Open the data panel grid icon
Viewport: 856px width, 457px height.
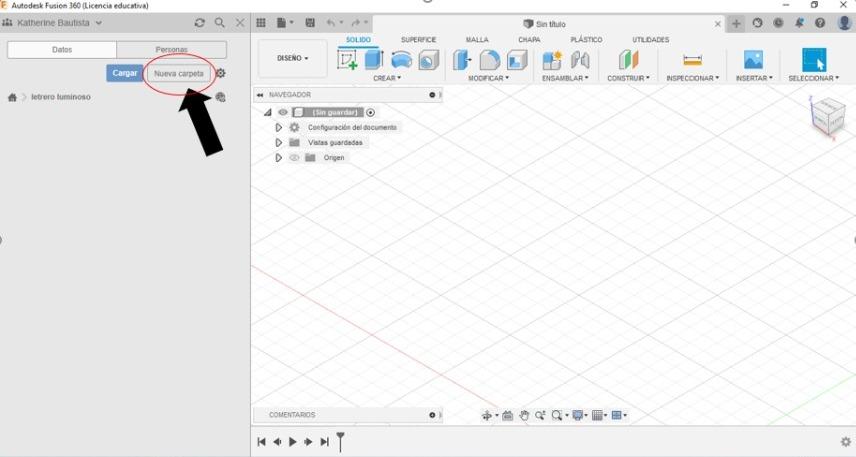pyautogui.click(x=261, y=23)
